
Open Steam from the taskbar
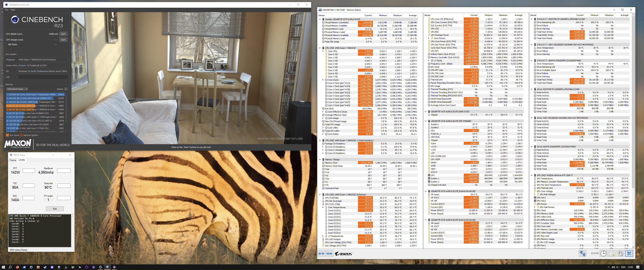point(45,267)
